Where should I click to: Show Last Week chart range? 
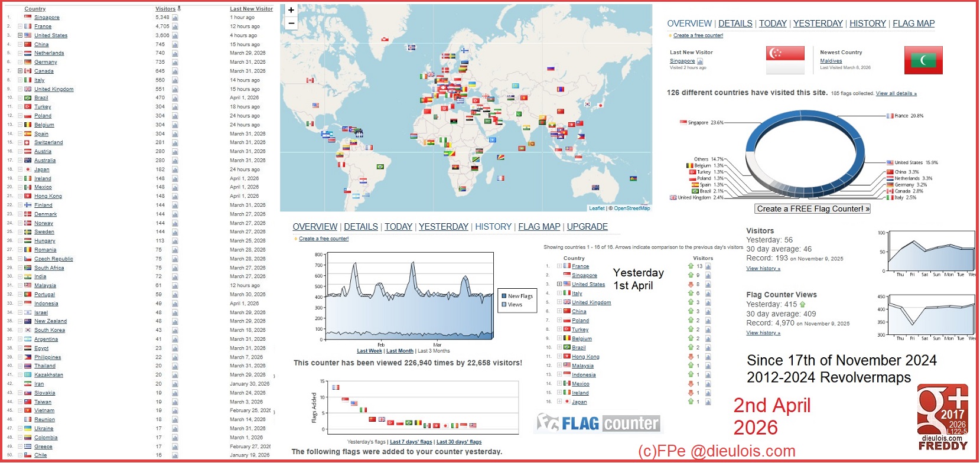click(369, 351)
